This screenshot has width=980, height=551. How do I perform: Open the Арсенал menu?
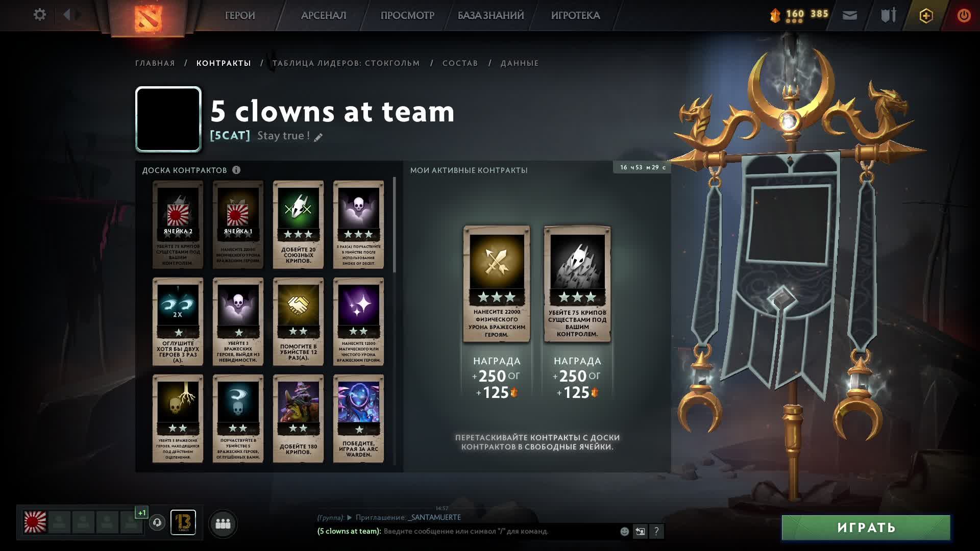pos(324,15)
